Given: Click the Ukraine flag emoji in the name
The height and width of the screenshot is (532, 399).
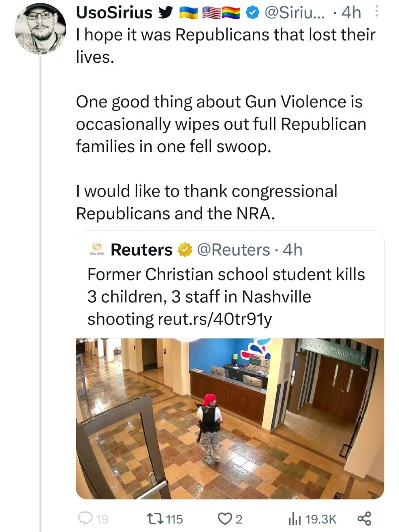Looking at the screenshot, I should [x=189, y=13].
